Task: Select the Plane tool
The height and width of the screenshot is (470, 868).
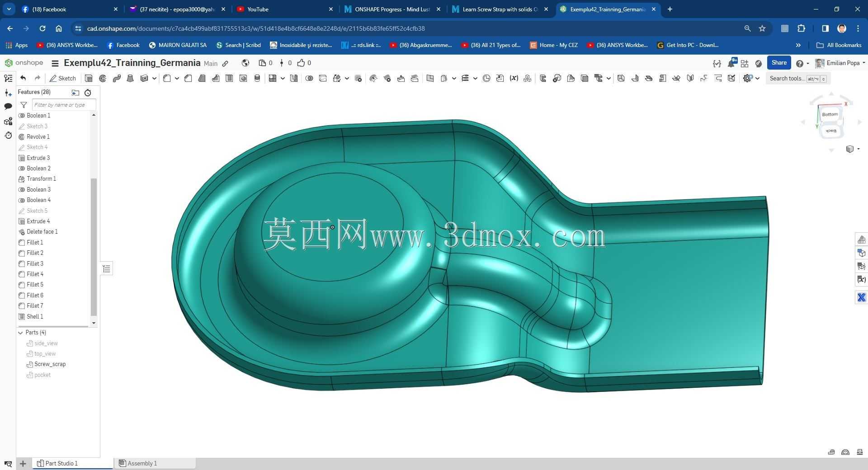Action: coord(430,78)
